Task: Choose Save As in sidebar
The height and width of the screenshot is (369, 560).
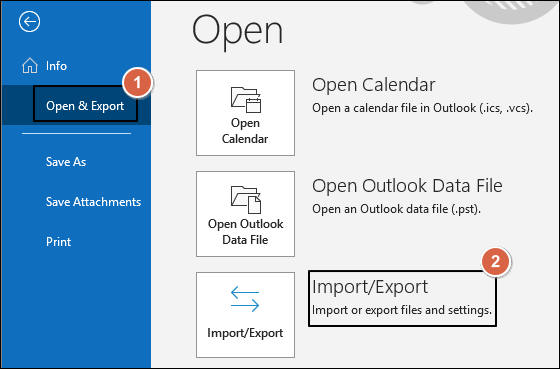Action: 66,162
